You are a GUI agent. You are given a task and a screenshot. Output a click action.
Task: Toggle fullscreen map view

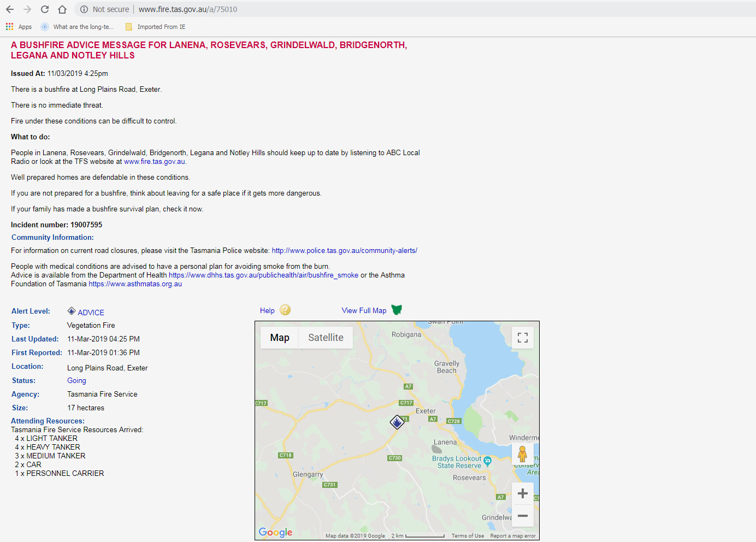(523, 338)
